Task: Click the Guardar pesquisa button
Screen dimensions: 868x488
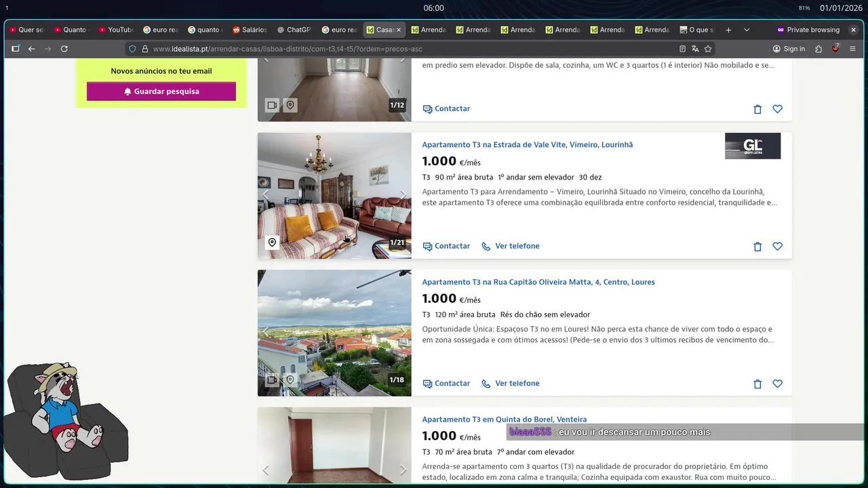Action: pos(161,91)
